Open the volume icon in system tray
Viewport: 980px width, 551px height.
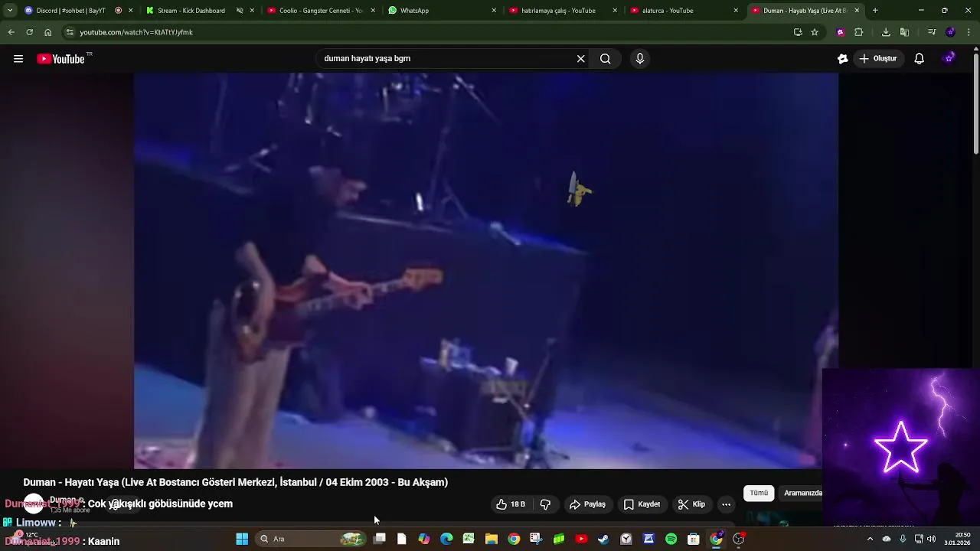pos(932,539)
